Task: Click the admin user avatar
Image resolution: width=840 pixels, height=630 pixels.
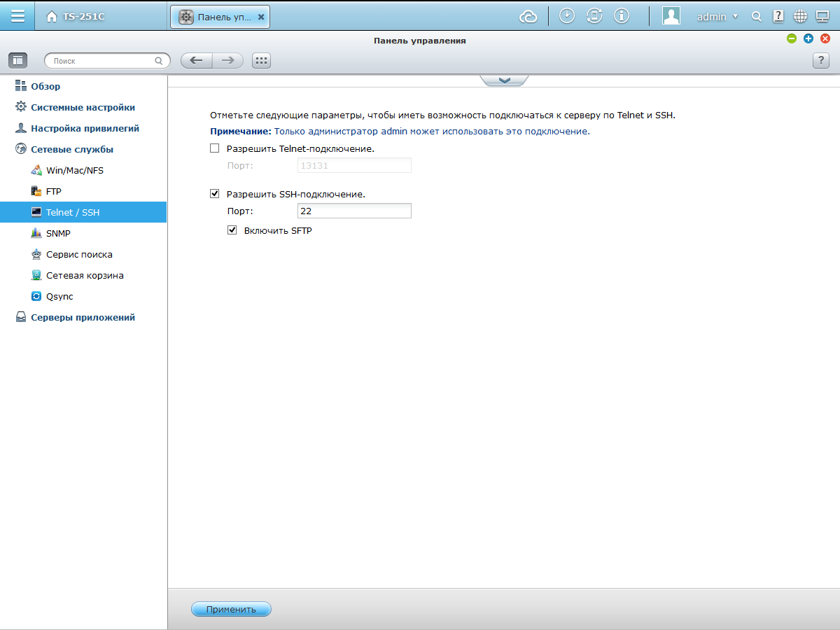Action: pos(671,16)
